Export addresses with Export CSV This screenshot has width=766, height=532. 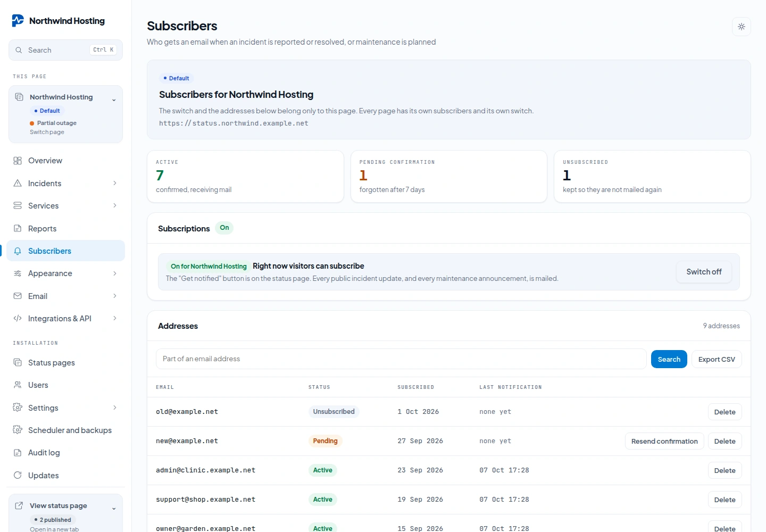point(717,359)
